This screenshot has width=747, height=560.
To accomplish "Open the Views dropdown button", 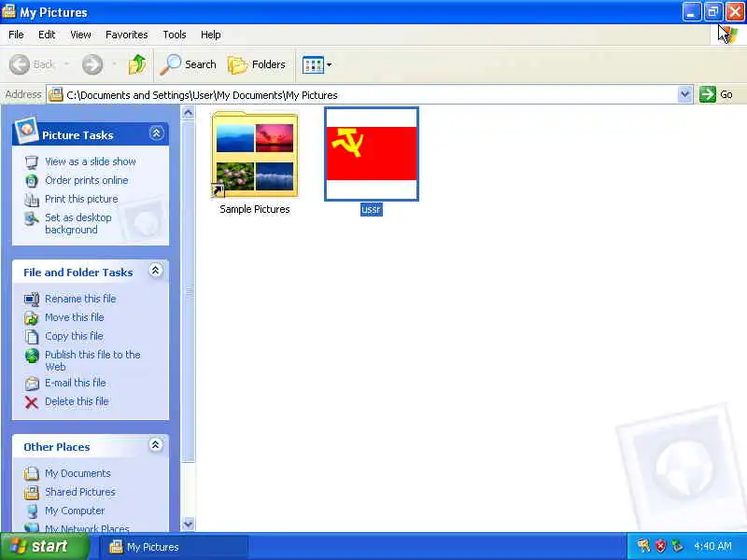I will click(317, 64).
